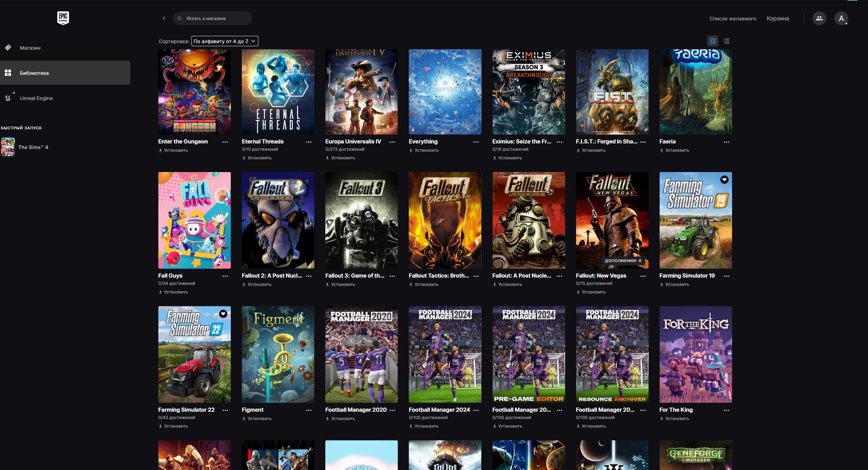The image size is (868, 470).
Task: Open the Fallout 3 cover art
Action: 362,220
